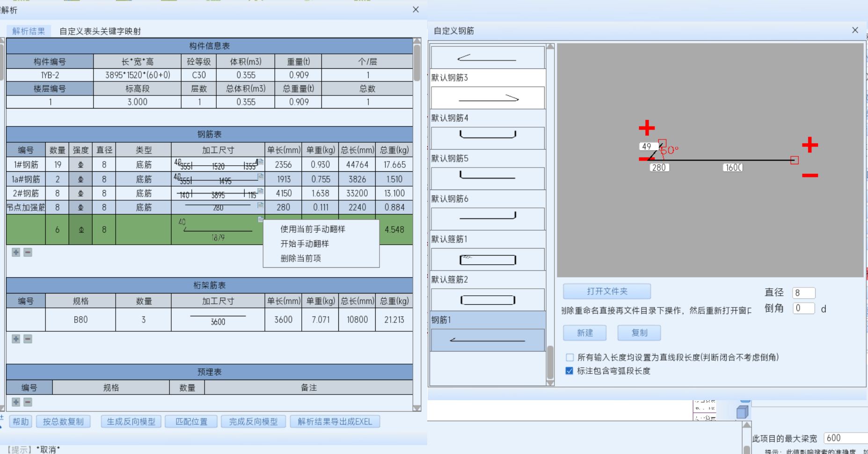Click the blue 3D cube icon
The width and height of the screenshot is (868, 454).
click(x=742, y=412)
